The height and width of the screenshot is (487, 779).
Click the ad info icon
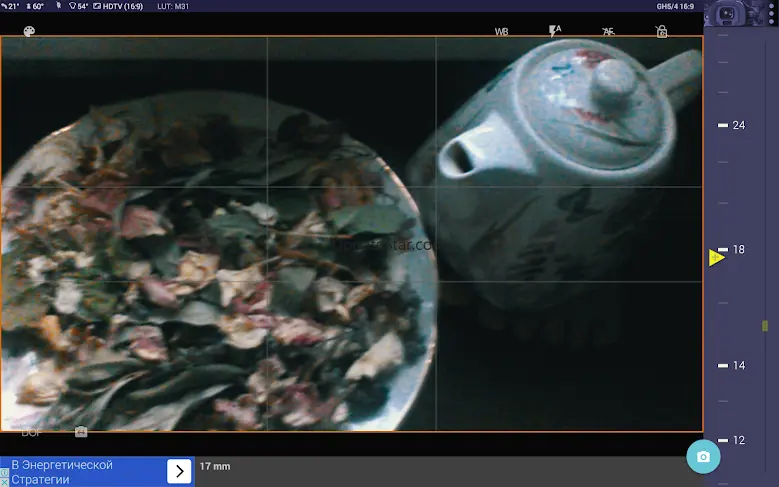coord(4,474)
